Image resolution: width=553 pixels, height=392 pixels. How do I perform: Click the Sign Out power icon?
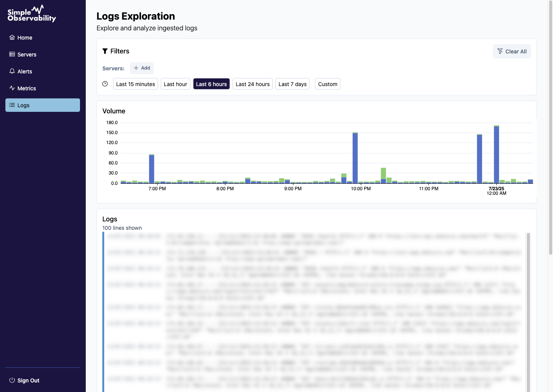point(12,380)
